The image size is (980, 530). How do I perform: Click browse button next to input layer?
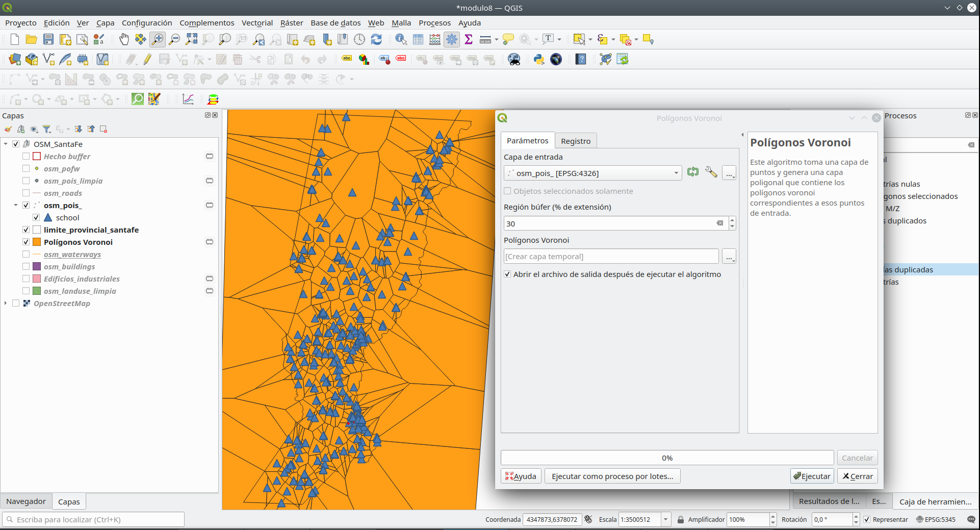[x=729, y=173]
